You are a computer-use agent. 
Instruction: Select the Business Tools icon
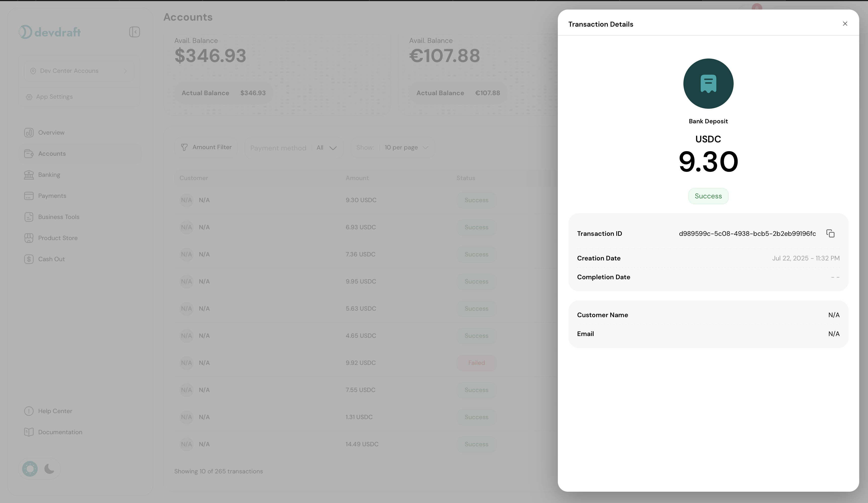tap(29, 216)
